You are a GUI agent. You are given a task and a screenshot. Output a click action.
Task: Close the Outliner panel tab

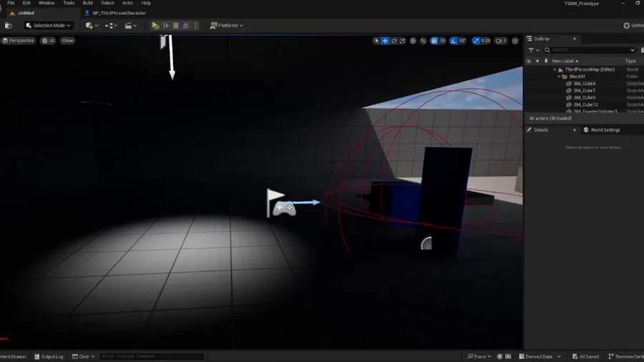574,39
